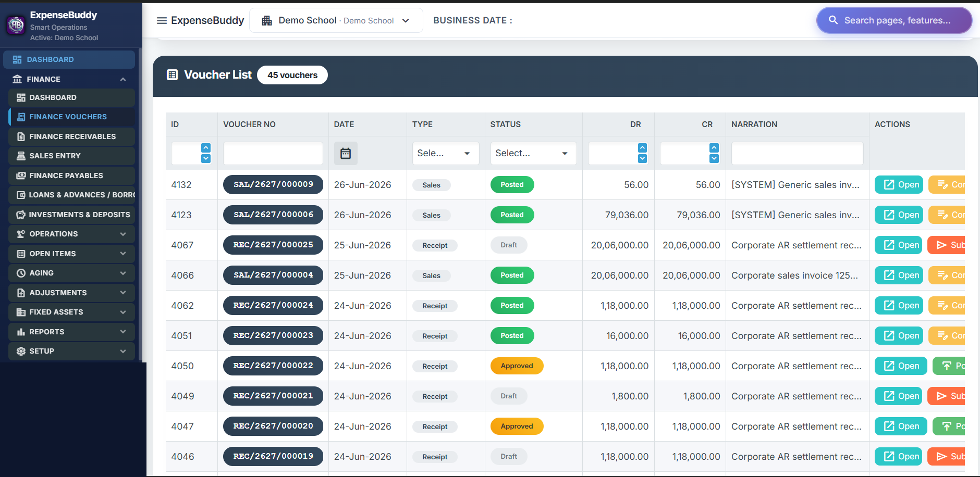This screenshot has height=477, width=980.
Task: Open Sales Entry menu item
Action: [x=72, y=156]
